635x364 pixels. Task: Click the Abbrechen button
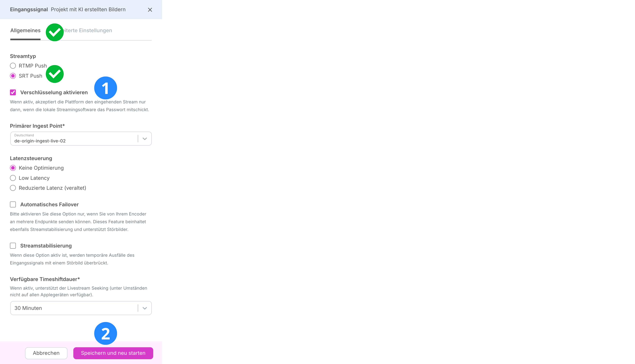click(x=46, y=353)
